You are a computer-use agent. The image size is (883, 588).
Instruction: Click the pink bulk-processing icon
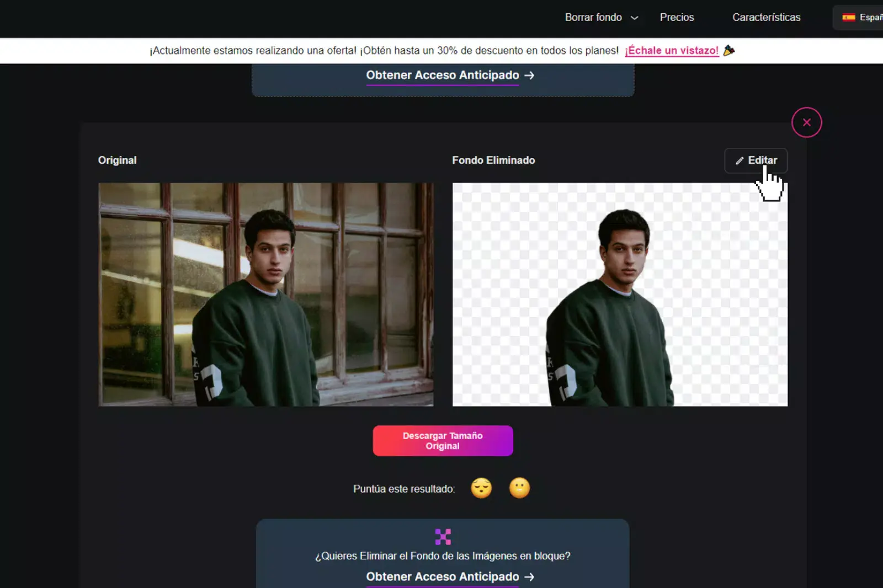(443, 537)
